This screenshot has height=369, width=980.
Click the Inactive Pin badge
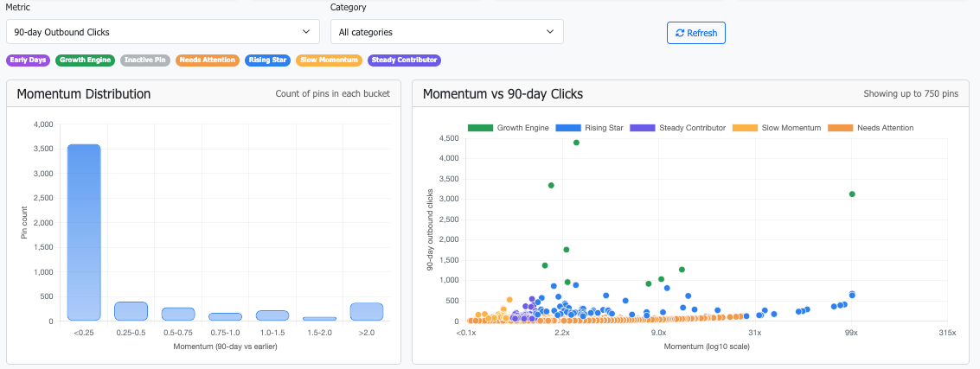[144, 60]
